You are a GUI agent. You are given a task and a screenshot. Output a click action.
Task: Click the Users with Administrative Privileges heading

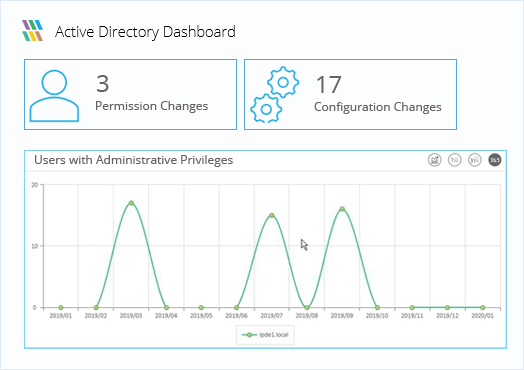pos(134,160)
